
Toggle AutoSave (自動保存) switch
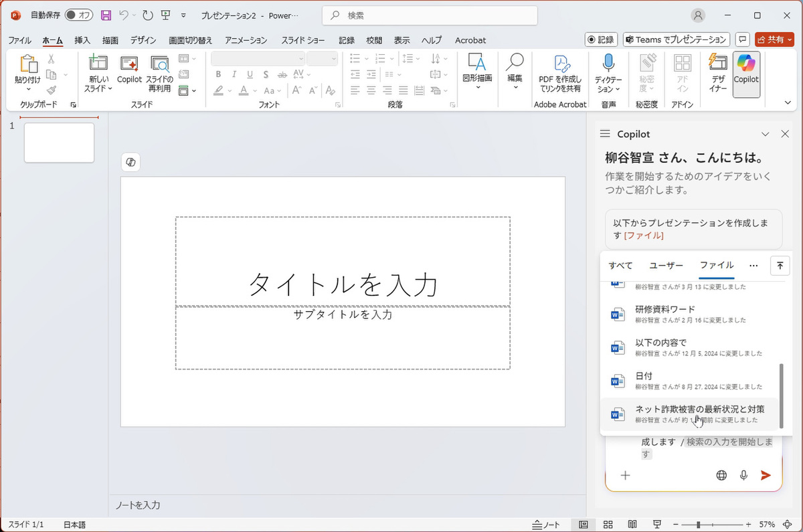79,15
